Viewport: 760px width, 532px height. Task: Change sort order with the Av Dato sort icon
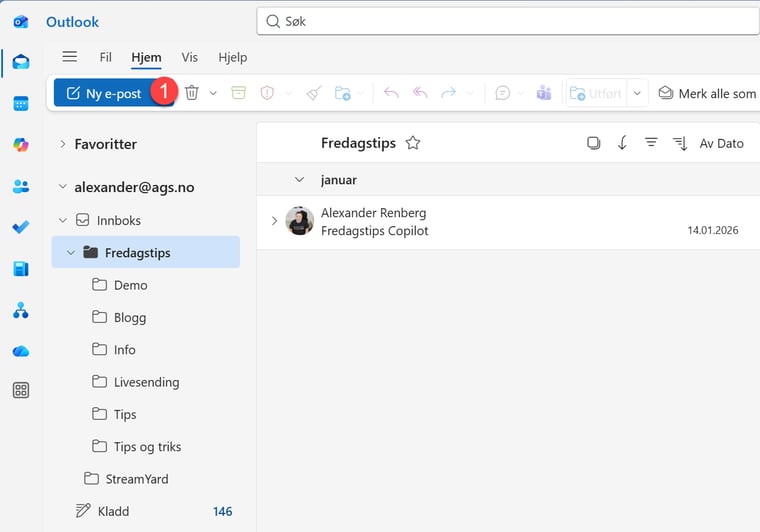pos(680,143)
